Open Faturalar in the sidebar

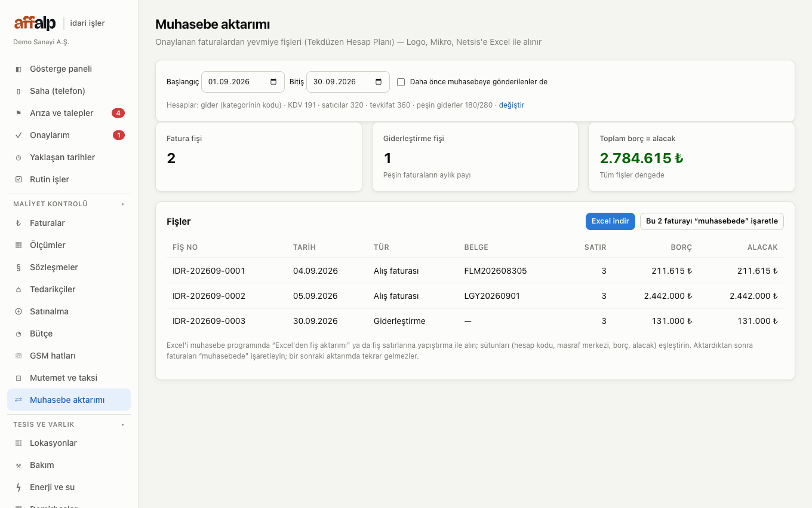click(x=69, y=223)
